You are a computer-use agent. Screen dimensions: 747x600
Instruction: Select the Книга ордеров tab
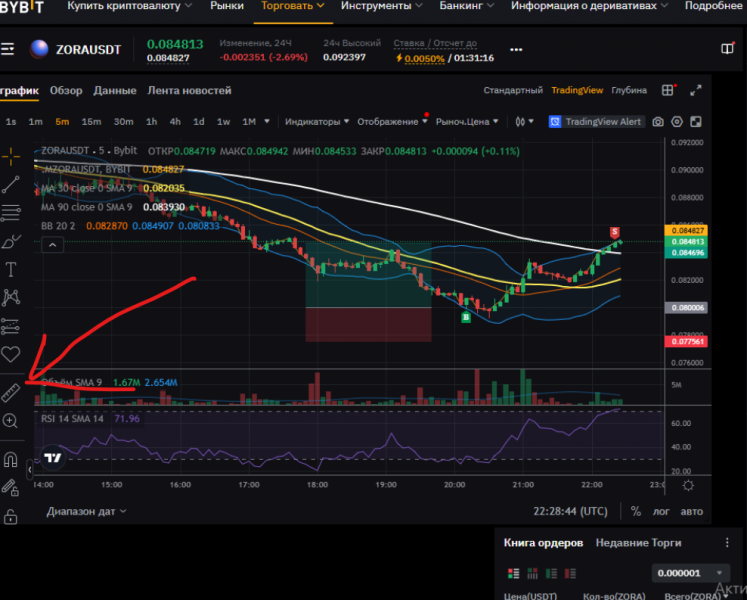coord(543,543)
